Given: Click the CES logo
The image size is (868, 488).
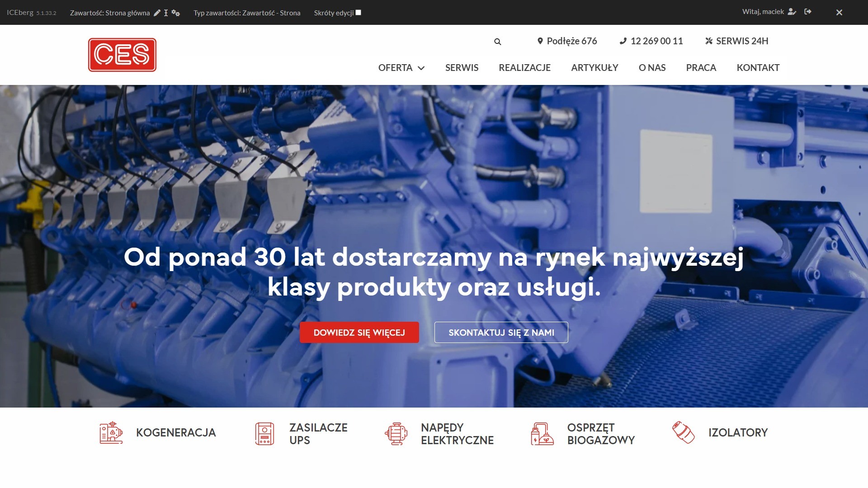Looking at the screenshot, I should tap(122, 55).
